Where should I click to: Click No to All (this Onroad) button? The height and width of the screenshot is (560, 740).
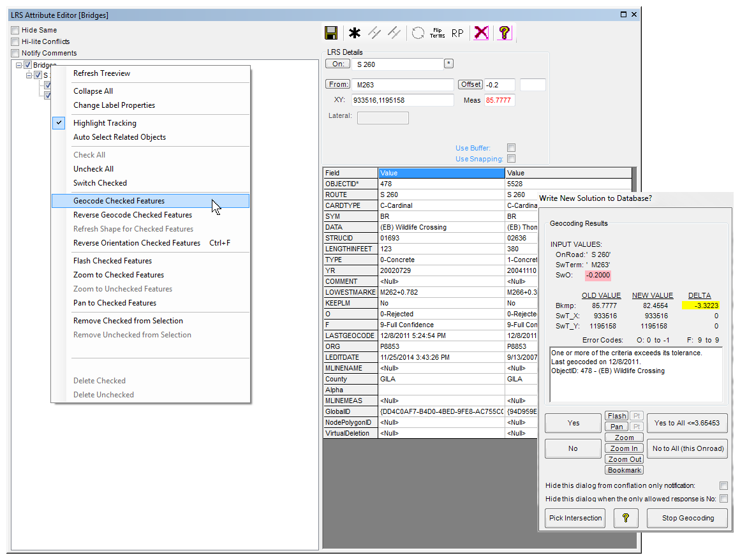(x=688, y=448)
